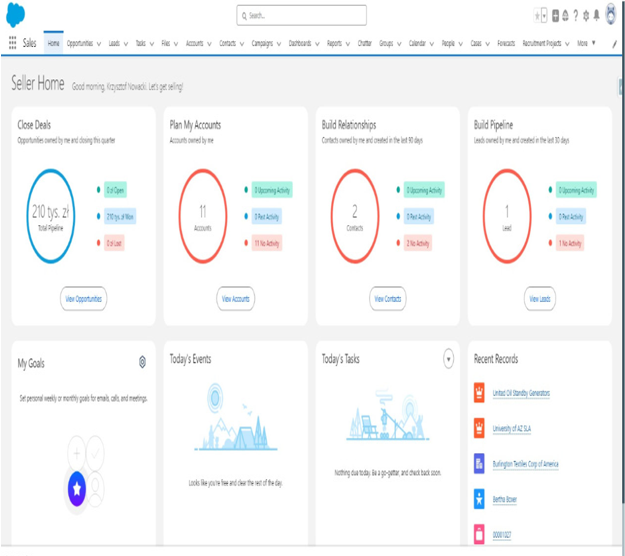Click the 0 of Lost red chip
The width and height of the screenshot is (625, 556).
coord(114,243)
